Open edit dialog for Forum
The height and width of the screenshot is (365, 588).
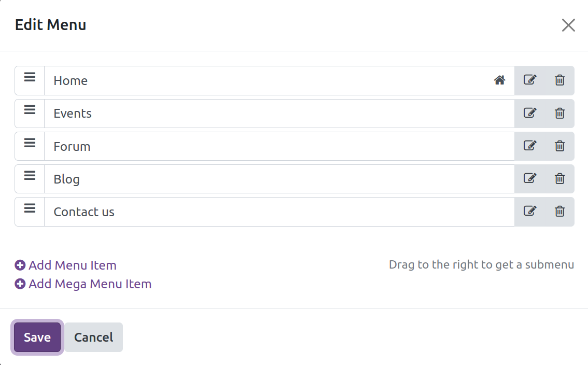[529, 146]
